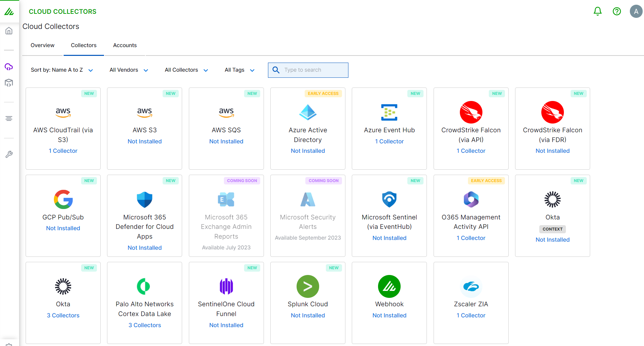Click Not Installed under Webhook
644x346 pixels.
(x=389, y=315)
